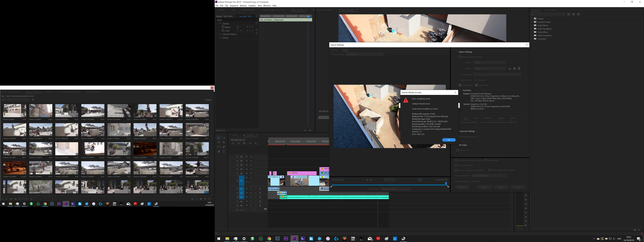Viewport: 644px width, 242px height.
Task: Expand the Lumetri Presets folder
Action: point(532,22)
